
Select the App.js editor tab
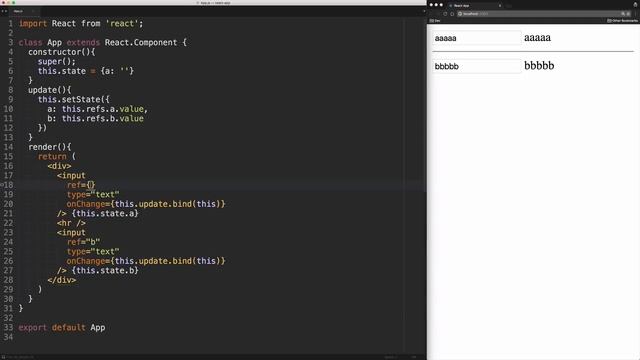tap(24, 11)
